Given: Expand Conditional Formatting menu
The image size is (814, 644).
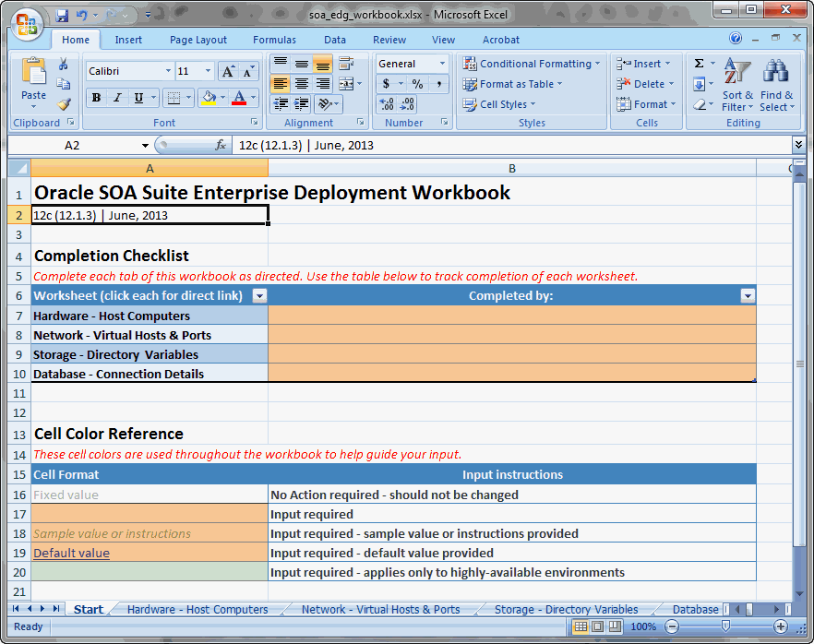Looking at the screenshot, I should 531,64.
